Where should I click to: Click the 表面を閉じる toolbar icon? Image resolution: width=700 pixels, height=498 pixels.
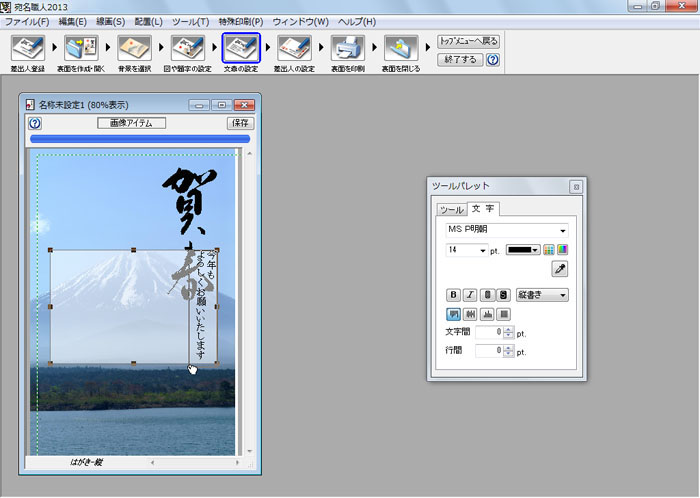click(400, 46)
